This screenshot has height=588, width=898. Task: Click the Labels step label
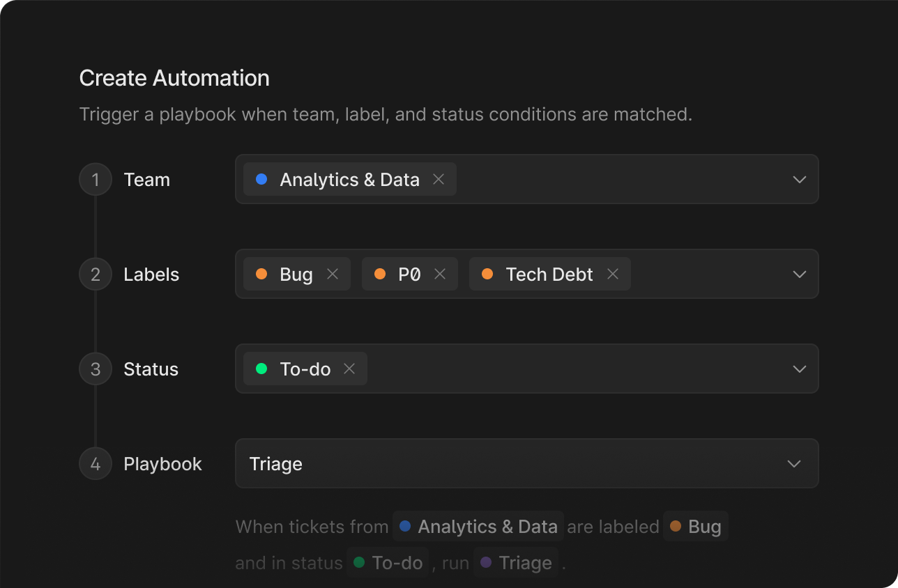(151, 274)
